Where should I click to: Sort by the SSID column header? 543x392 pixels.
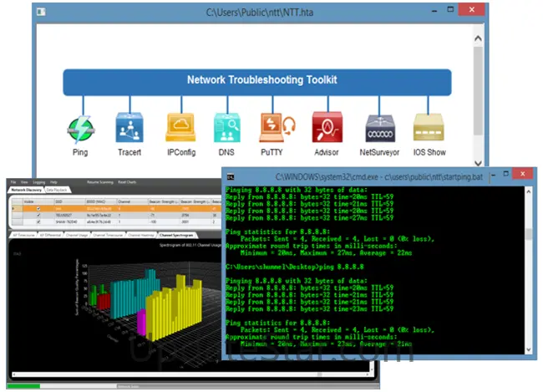tap(69, 201)
